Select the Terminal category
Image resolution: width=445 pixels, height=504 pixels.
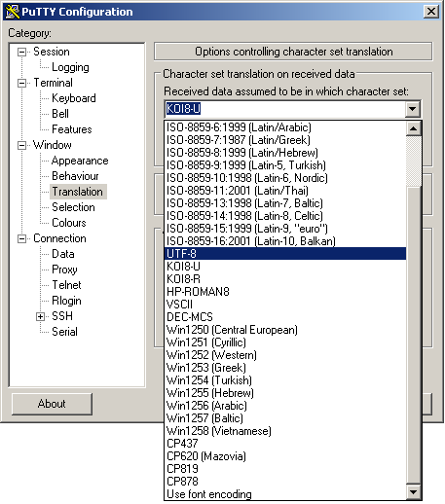53,83
